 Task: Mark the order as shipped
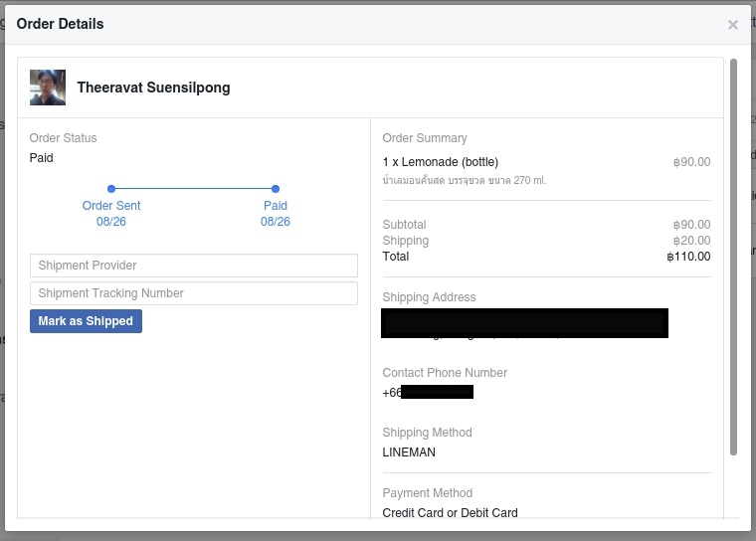coord(86,321)
